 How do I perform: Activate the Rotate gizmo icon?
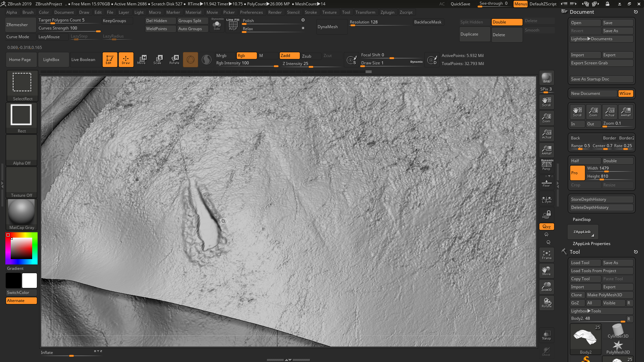click(174, 60)
